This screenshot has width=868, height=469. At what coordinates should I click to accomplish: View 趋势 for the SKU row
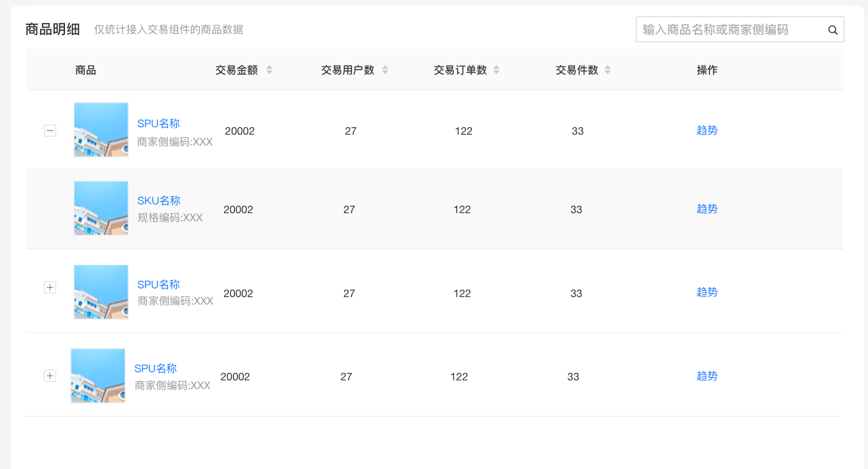[706, 208]
